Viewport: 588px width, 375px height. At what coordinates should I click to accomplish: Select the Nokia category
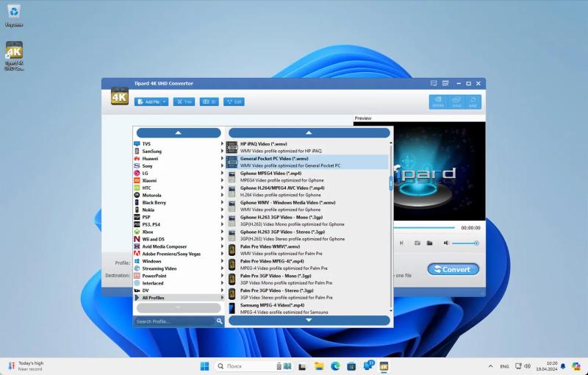179,210
